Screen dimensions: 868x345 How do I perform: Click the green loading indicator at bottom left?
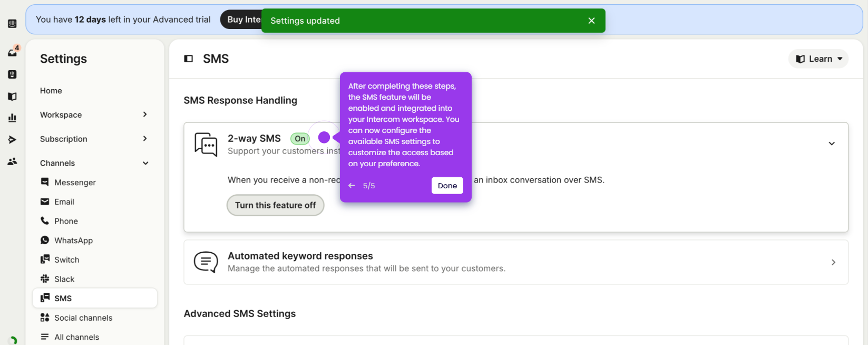click(x=13, y=341)
